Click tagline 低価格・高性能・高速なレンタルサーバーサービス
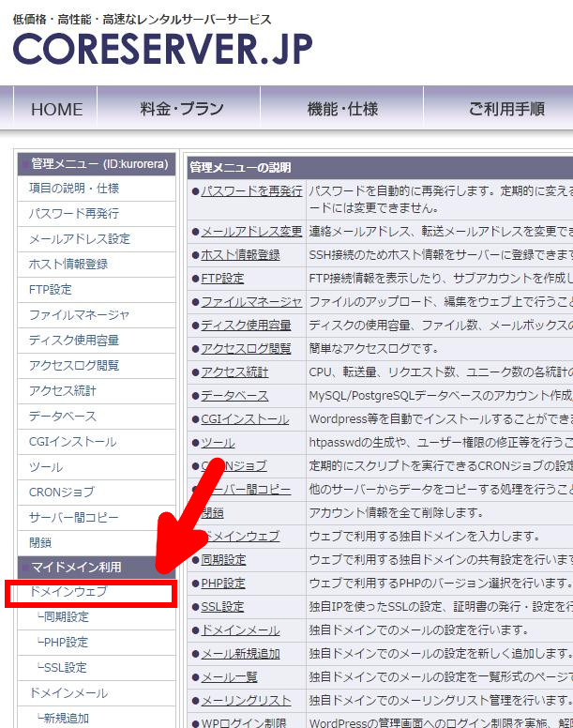 pos(142,19)
